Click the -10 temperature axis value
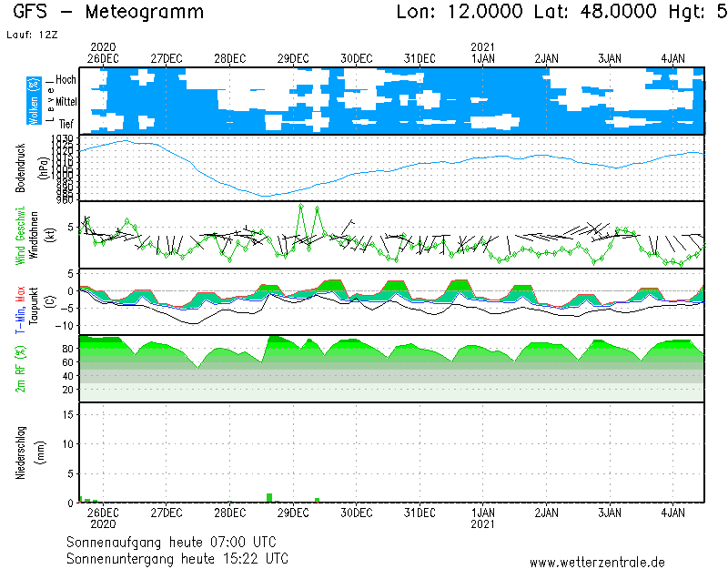The height and width of the screenshot is (569, 728). (64, 326)
